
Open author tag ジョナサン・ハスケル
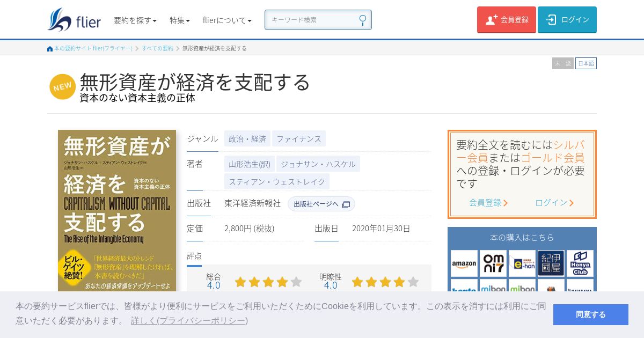coord(318,164)
